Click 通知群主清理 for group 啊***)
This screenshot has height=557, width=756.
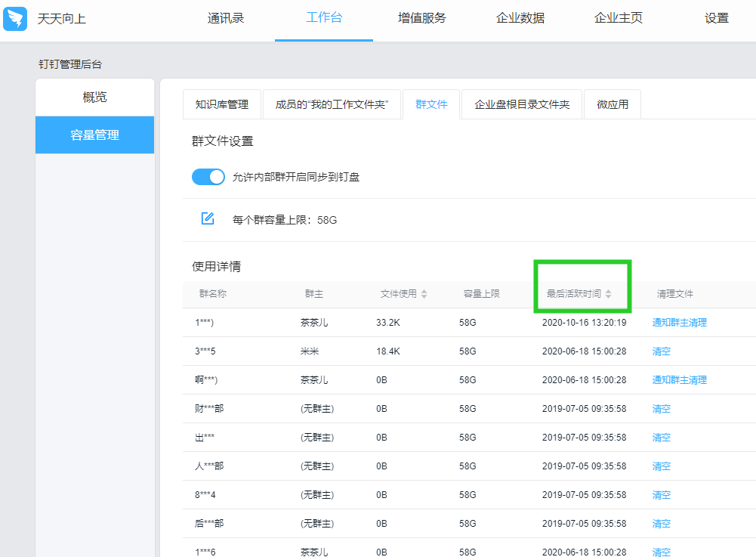pyautogui.click(x=679, y=380)
